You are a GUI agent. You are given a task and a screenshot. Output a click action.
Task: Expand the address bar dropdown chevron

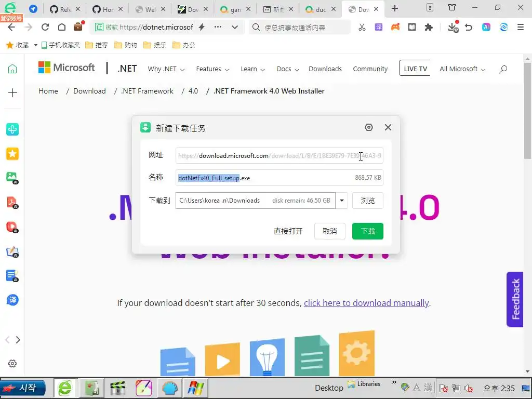[235, 27]
